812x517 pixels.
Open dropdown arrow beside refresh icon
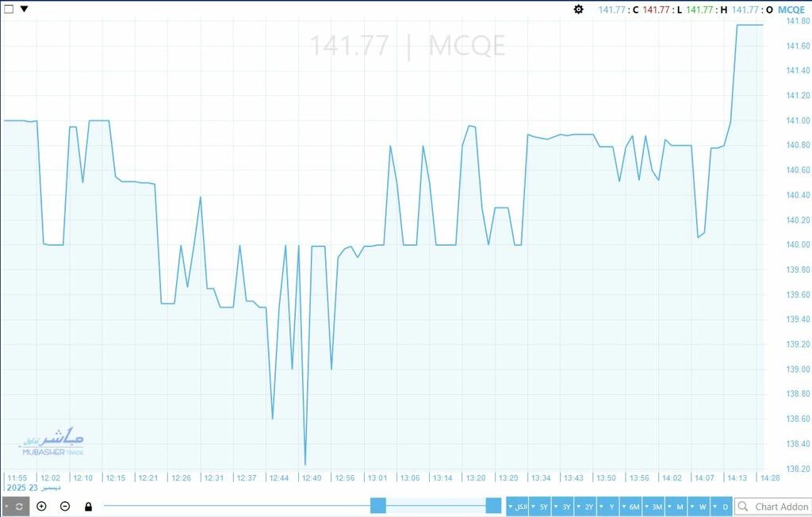click(6, 507)
